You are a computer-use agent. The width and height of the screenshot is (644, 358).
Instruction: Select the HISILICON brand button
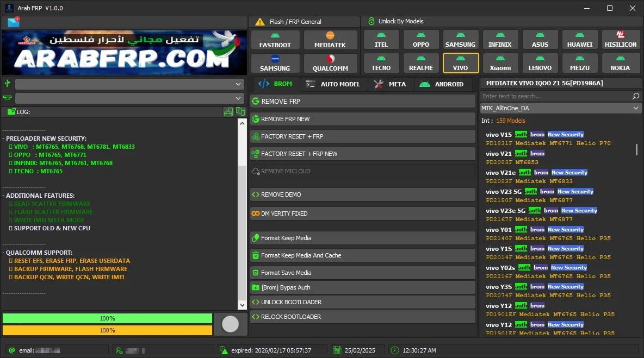(x=620, y=40)
